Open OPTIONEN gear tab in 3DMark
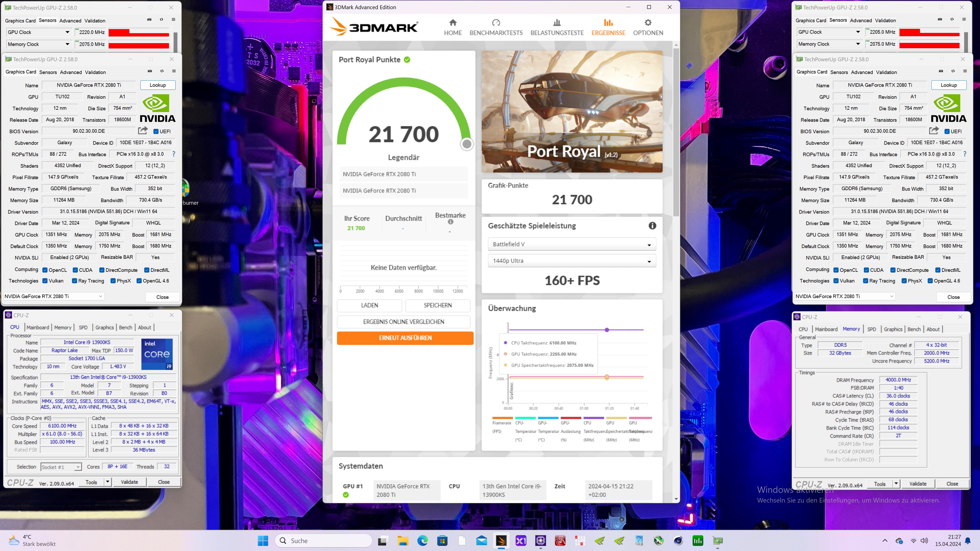This screenshot has height=551, width=980. 648,27
